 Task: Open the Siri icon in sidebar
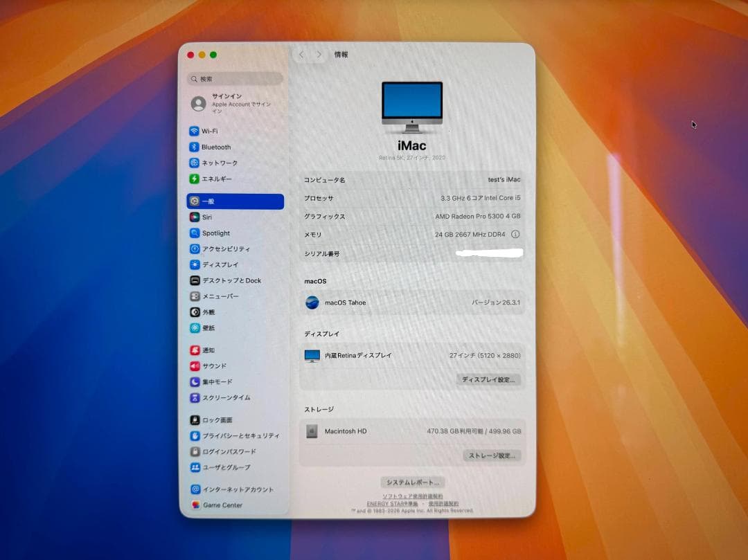point(195,217)
